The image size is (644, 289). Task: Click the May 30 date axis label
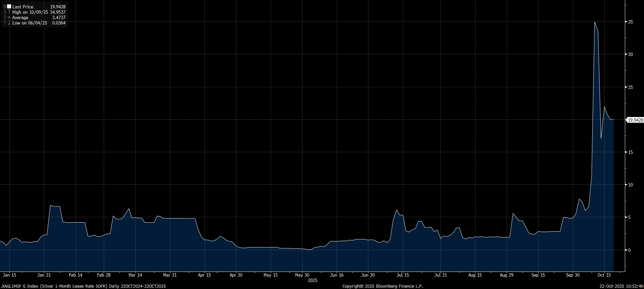click(302, 275)
